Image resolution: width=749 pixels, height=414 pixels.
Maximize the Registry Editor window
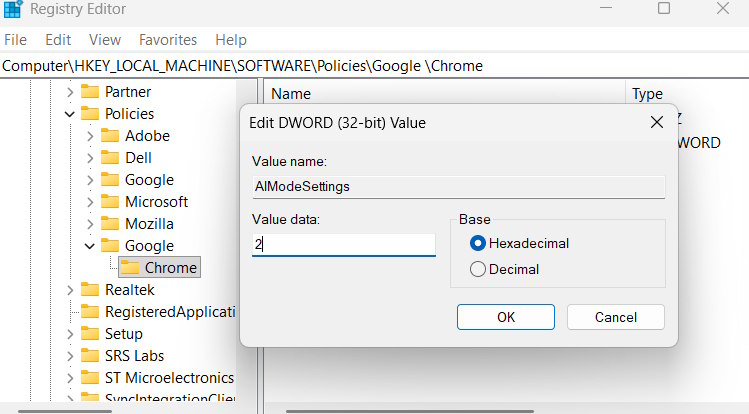664,8
